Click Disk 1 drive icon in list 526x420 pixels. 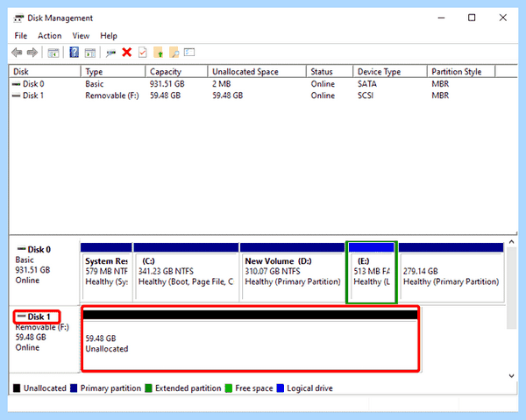click(16, 96)
